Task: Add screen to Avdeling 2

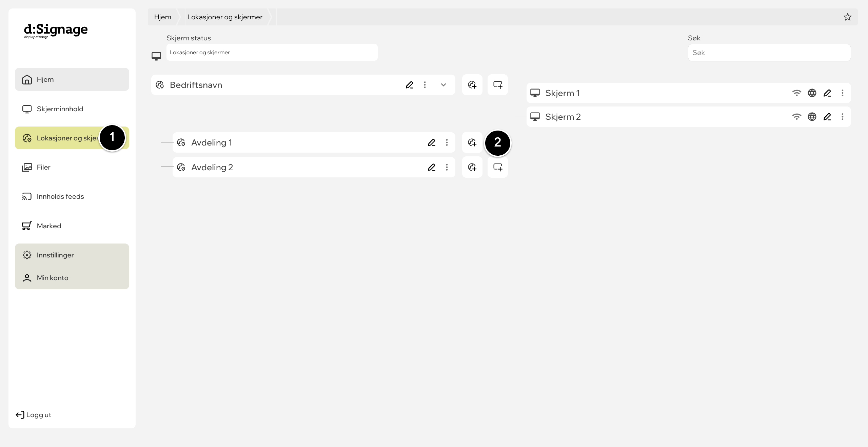Action: pyautogui.click(x=498, y=167)
